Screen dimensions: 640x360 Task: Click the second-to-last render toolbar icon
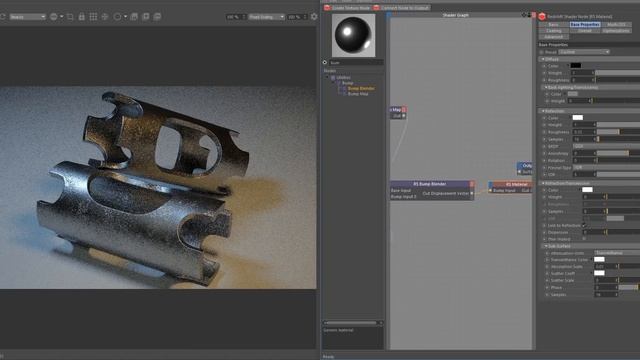coord(146,17)
